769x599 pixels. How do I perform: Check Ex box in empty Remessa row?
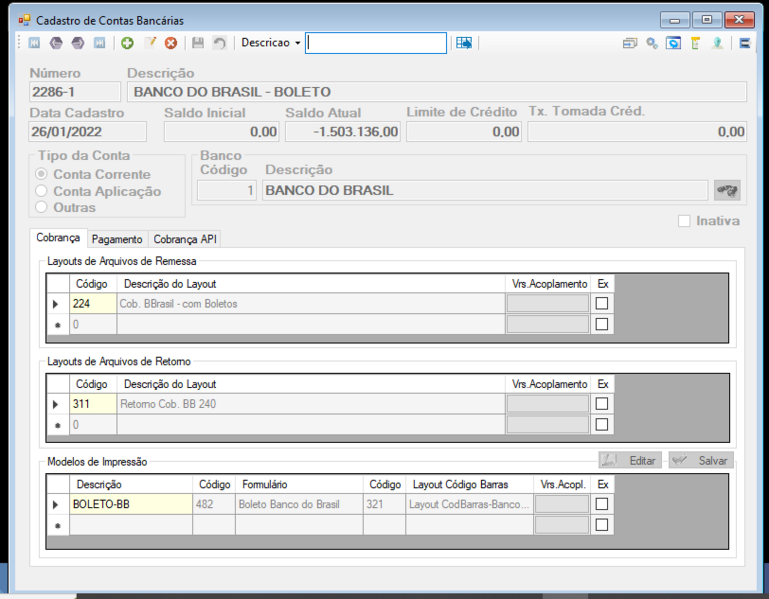tap(602, 324)
